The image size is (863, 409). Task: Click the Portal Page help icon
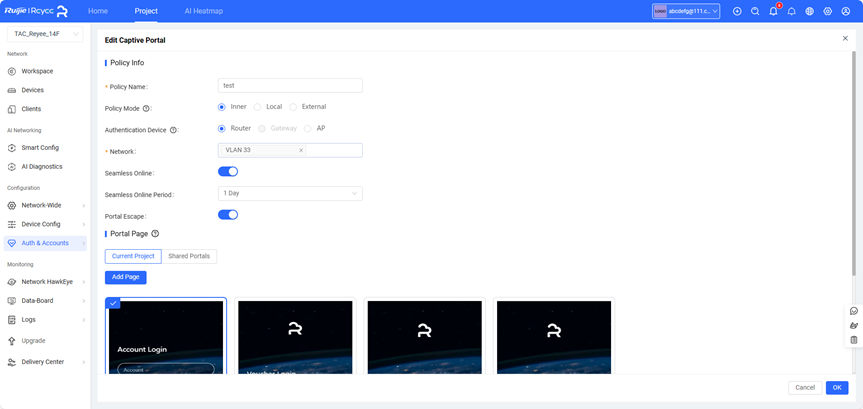[155, 233]
